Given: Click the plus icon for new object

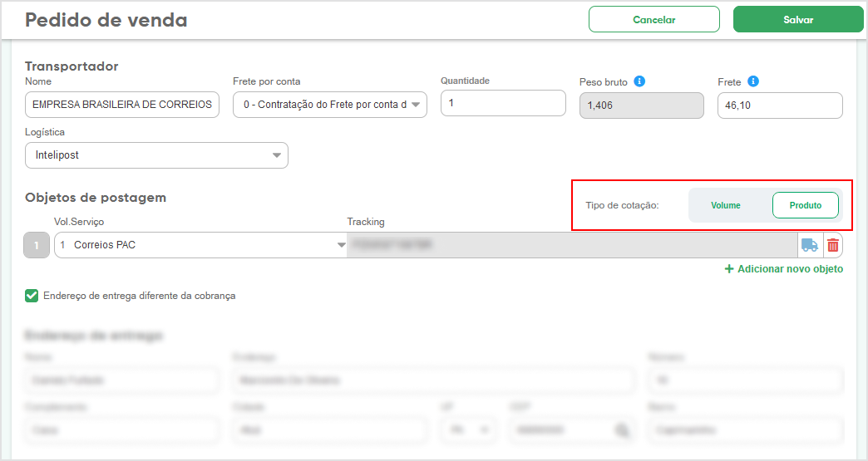Looking at the screenshot, I should tap(729, 268).
